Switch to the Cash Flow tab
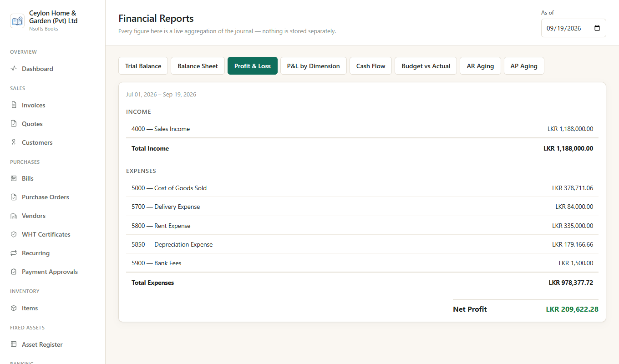This screenshot has height=364, width=619. (x=370, y=66)
